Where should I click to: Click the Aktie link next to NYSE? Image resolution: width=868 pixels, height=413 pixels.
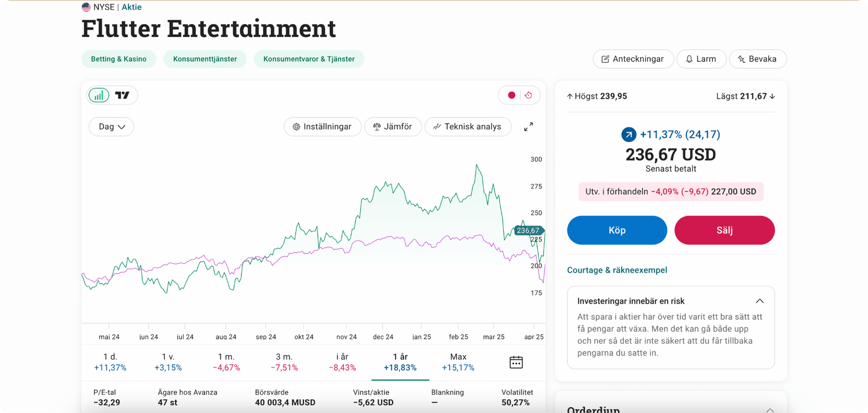pyautogui.click(x=131, y=7)
